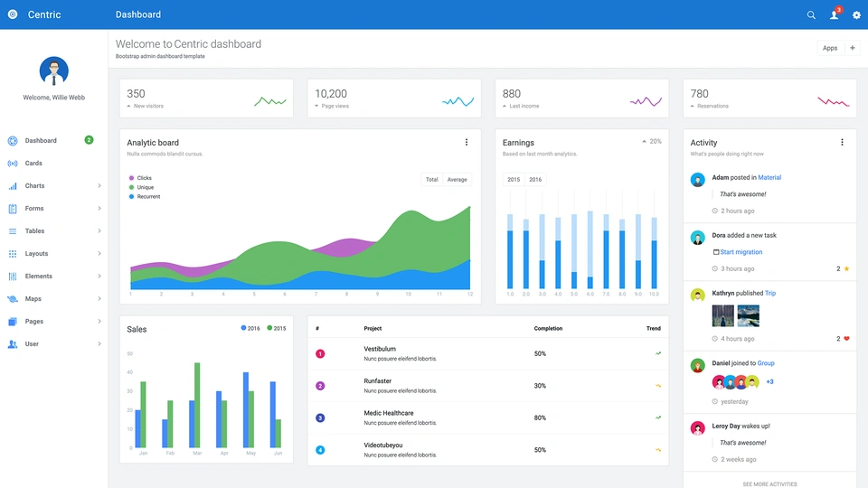The width and height of the screenshot is (868, 488).
Task: Expand the Charts submenu chevron
Action: [x=99, y=186]
